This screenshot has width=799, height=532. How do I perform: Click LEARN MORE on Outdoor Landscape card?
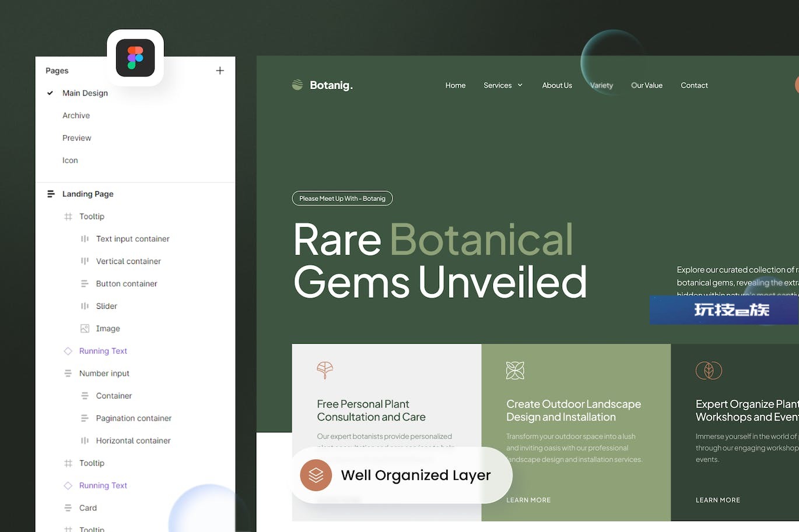click(528, 500)
